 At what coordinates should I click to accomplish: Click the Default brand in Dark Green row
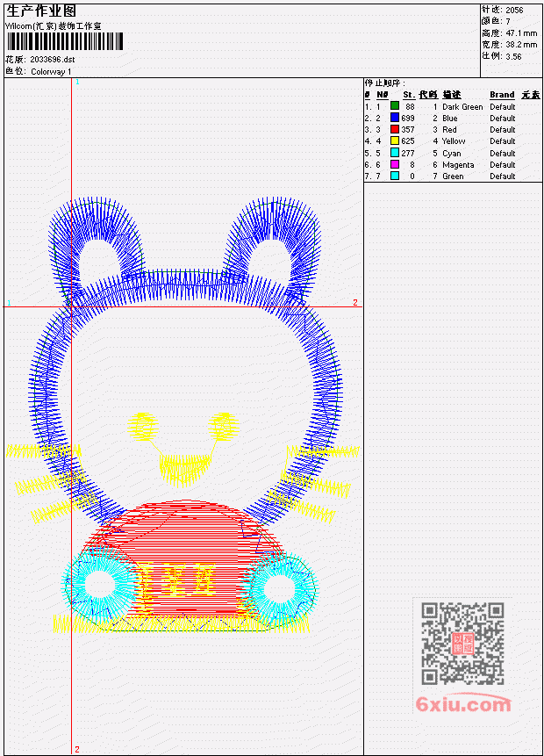(503, 106)
